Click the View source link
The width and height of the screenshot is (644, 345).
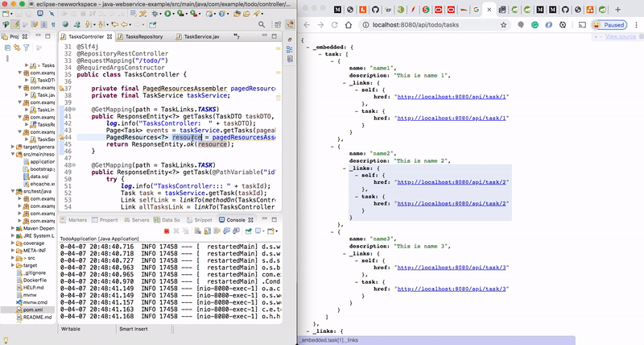pyautogui.click(x=620, y=36)
